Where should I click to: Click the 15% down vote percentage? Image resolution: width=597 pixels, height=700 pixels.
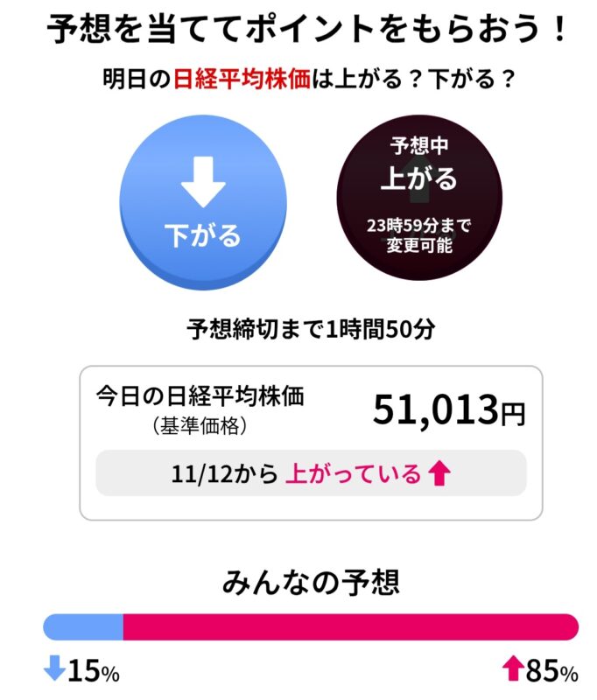click(94, 672)
